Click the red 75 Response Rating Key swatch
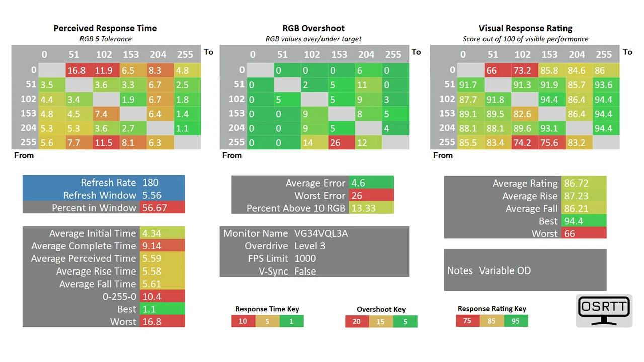This screenshot has width=644, height=362. click(467, 321)
